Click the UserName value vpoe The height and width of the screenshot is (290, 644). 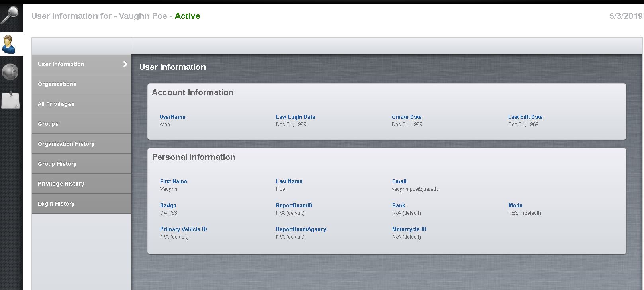[x=165, y=125]
